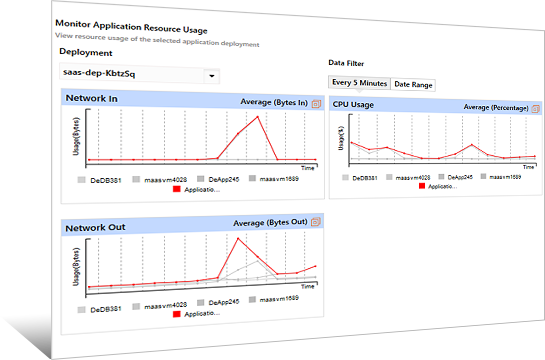Toggle maasvm1689 series in CPU Usage legend
Image resolution: width=545 pixels, height=360 pixels.
point(501,177)
